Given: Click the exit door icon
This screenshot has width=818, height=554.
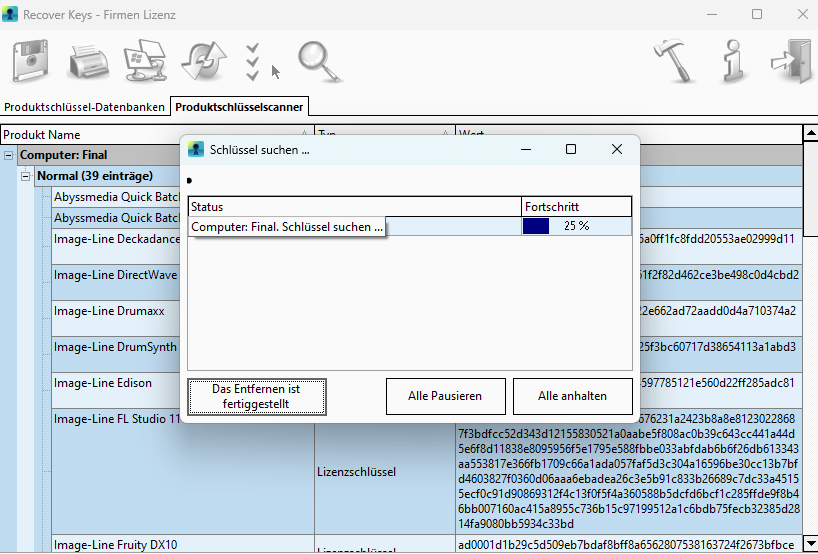Looking at the screenshot, I should point(791,61).
